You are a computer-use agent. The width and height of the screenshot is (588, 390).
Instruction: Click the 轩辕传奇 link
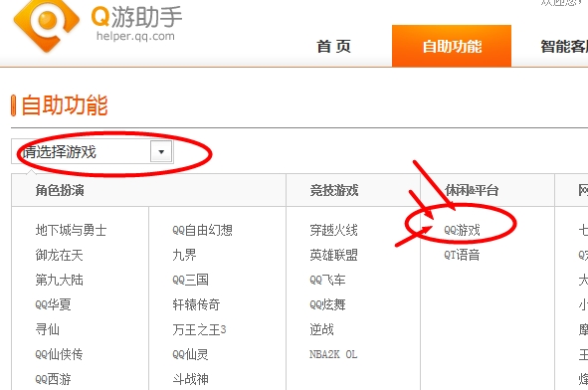tap(196, 304)
